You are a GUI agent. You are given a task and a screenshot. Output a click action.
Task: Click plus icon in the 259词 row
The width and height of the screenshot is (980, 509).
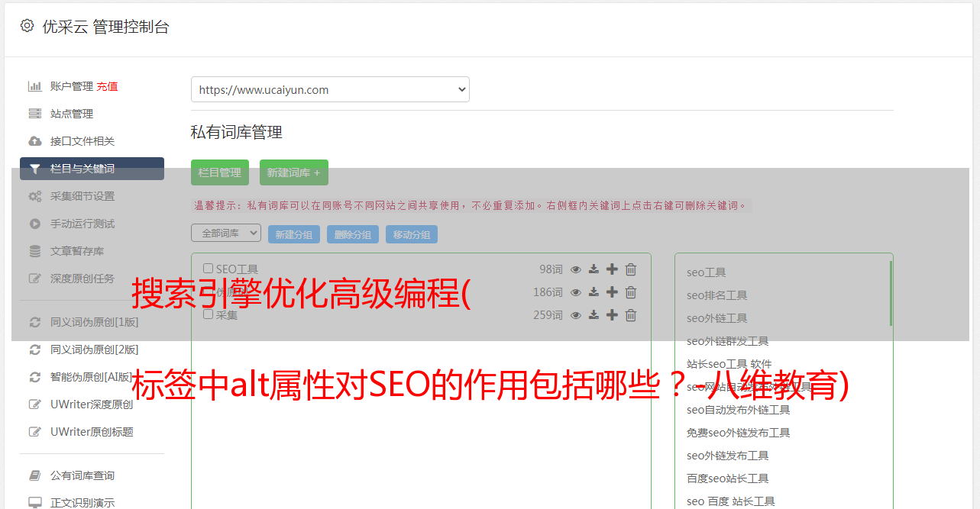(612, 314)
